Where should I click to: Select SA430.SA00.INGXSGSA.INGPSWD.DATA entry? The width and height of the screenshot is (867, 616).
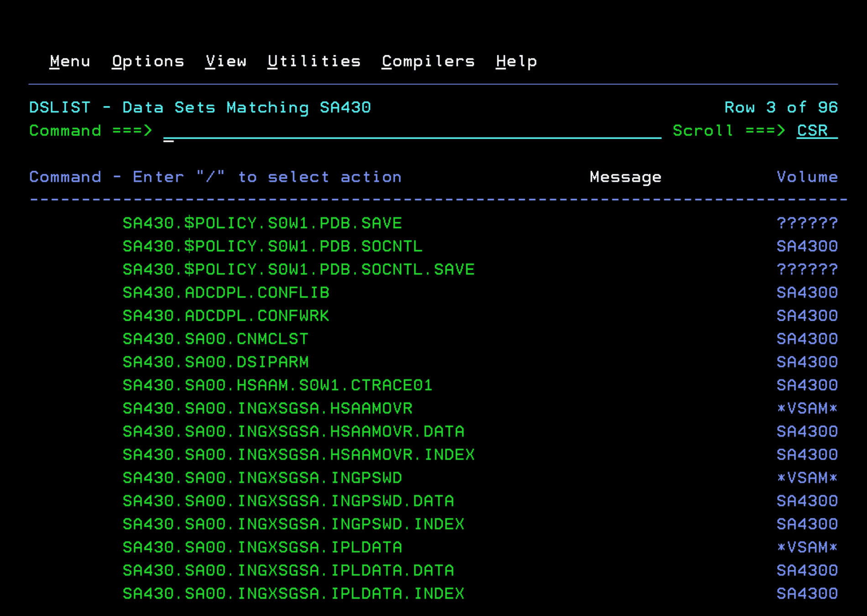pos(288,501)
